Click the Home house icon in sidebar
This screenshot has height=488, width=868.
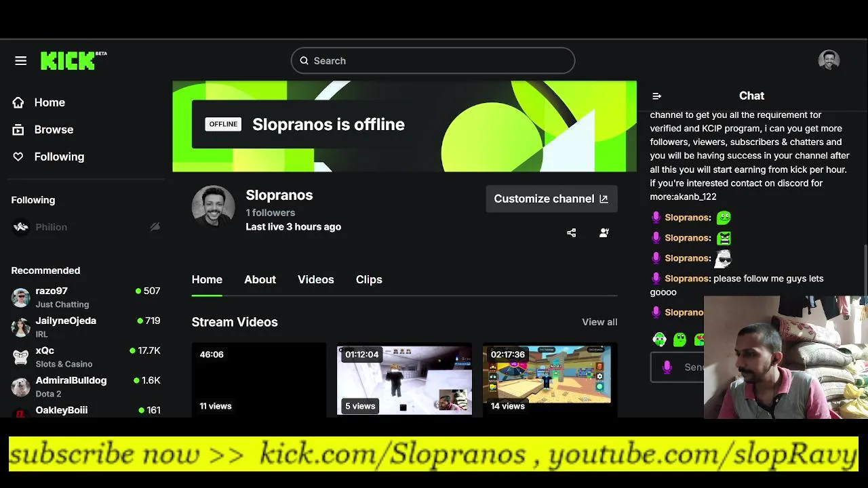[18, 102]
